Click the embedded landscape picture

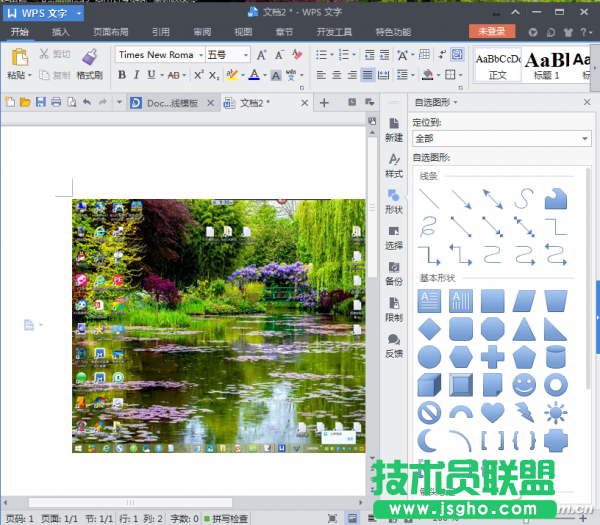[x=219, y=325]
